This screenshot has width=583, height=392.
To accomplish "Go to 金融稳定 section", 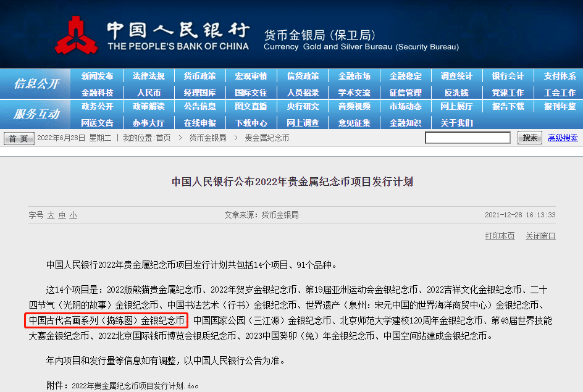I will (405, 77).
